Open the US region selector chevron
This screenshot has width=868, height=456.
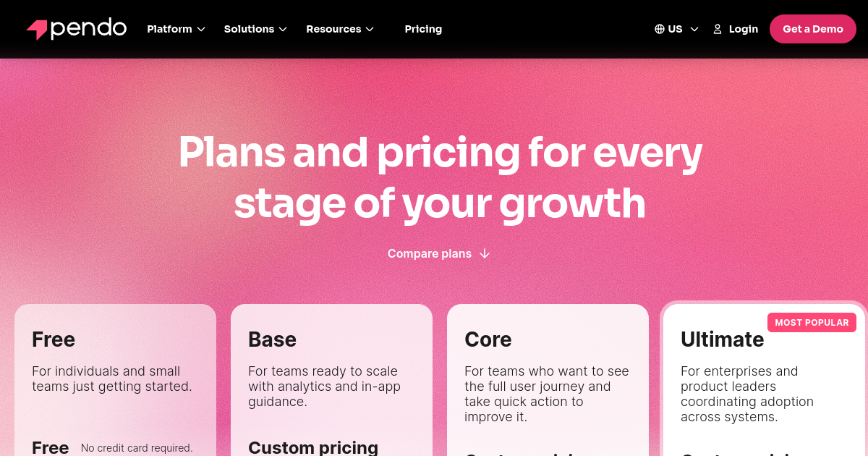coord(694,29)
